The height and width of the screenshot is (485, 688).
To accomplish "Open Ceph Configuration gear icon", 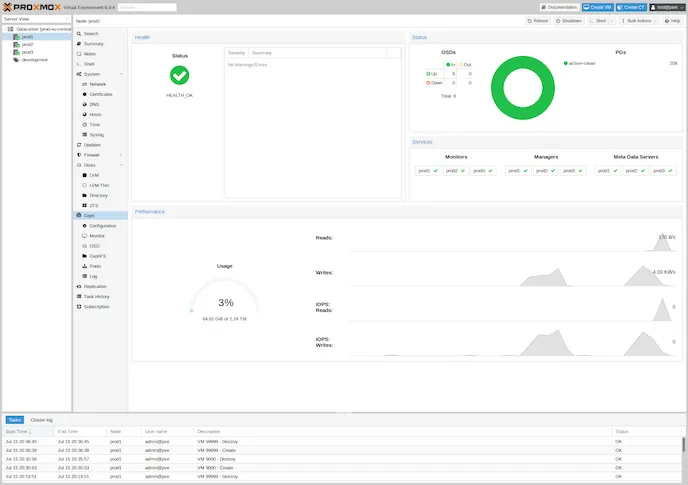I will click(85, 226).
